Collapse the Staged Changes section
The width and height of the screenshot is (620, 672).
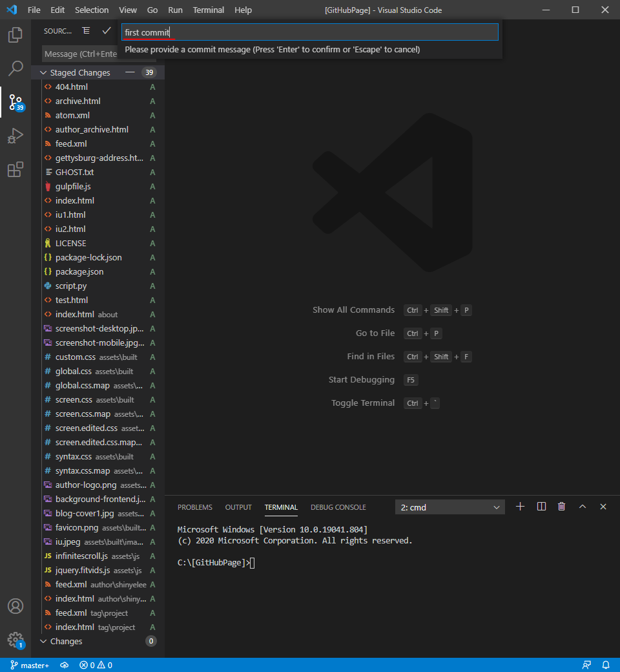coord(79,72)
